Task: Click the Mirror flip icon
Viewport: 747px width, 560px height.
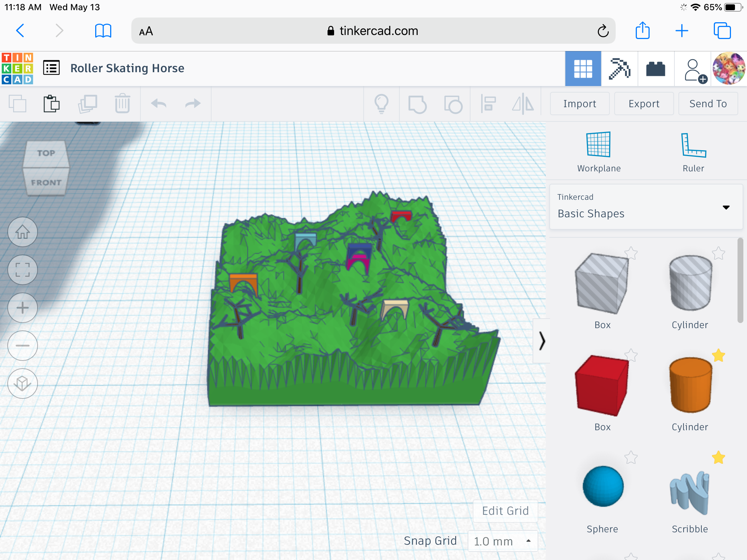Action: tap(523, 104)
